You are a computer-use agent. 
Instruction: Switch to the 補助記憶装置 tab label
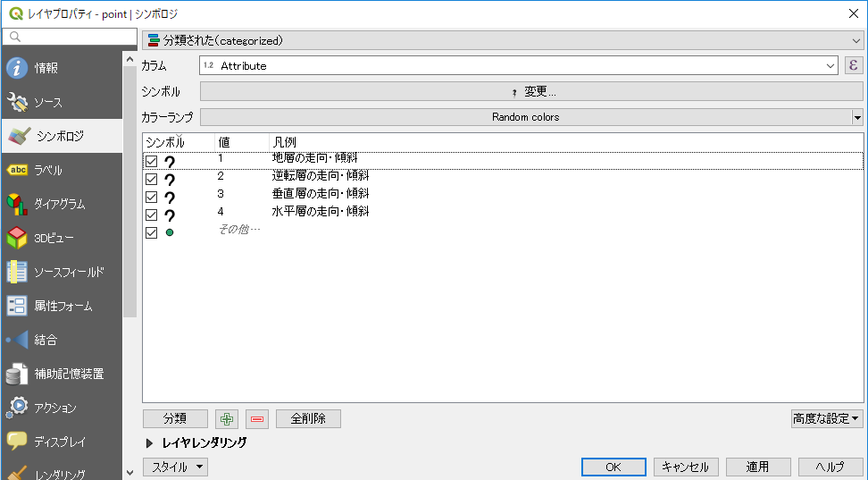click(69, 375)
